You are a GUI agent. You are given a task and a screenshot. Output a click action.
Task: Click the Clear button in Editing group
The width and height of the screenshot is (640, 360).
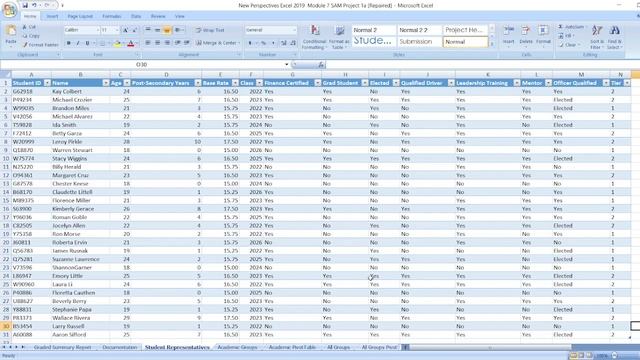(x=569, y=45)
